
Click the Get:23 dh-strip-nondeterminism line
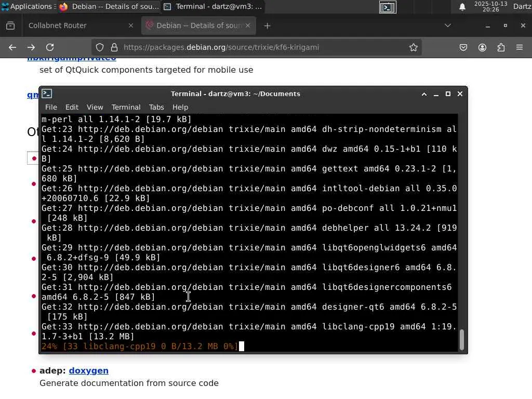(x=249, y=134)
